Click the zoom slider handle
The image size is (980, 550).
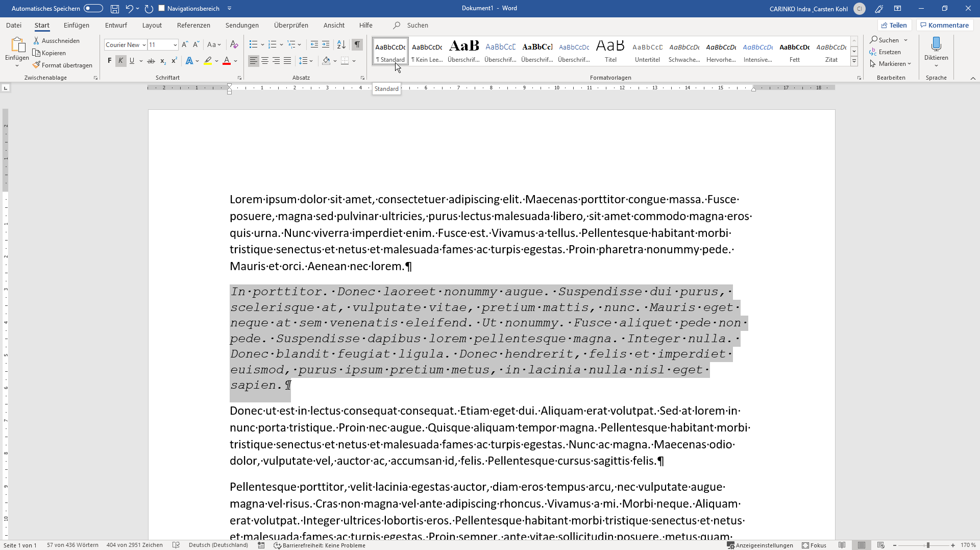(x=928, y=545)
